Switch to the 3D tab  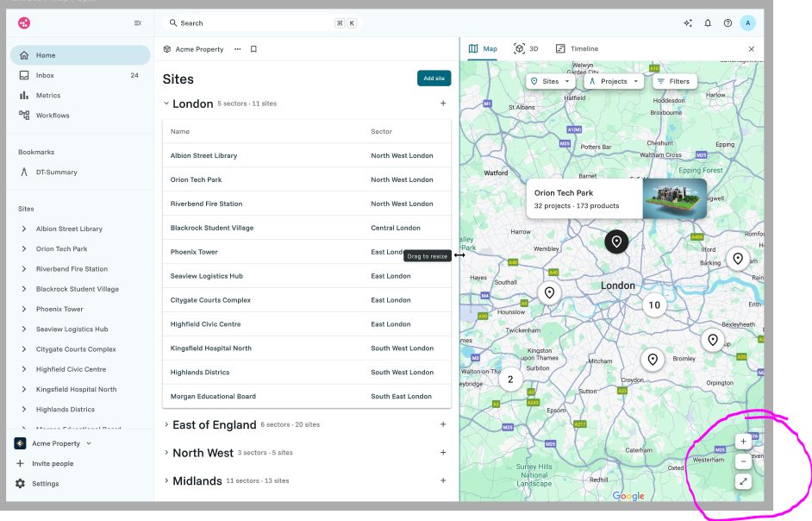526,48
